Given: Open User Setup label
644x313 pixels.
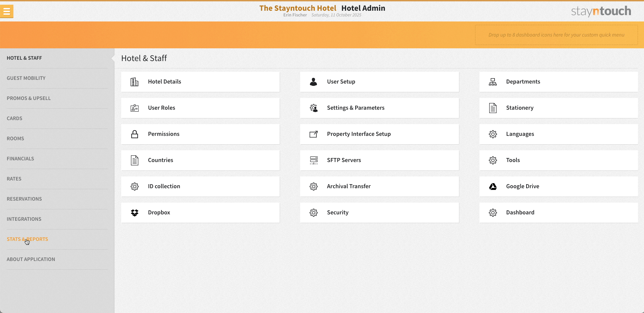Looking at the screenshot, I should (341, 82).
